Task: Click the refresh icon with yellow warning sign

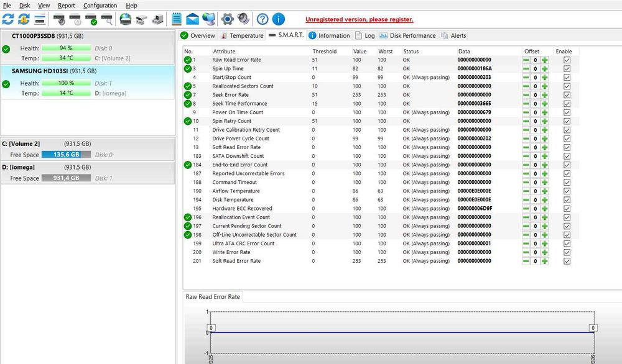Action: (x=24, y=19)
